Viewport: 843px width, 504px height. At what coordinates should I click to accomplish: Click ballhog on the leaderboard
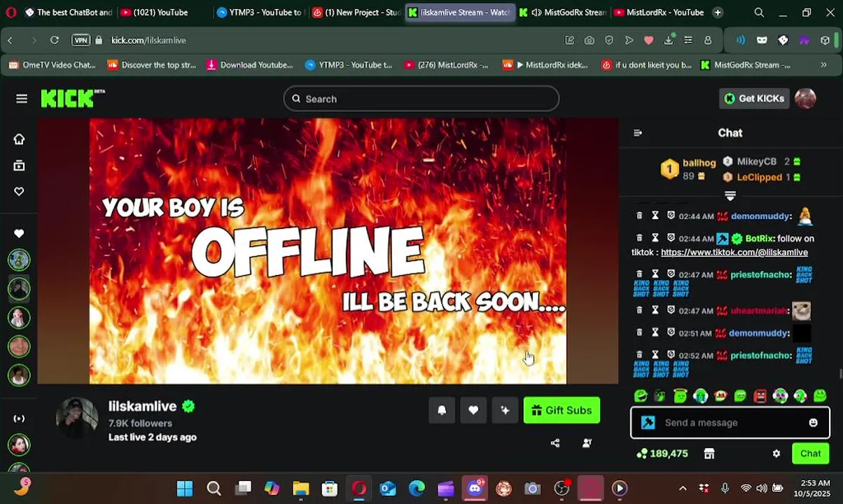click(699, 162)
